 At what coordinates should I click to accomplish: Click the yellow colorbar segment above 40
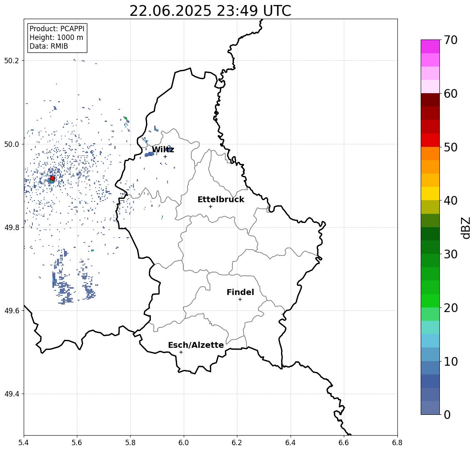point(430,193)
